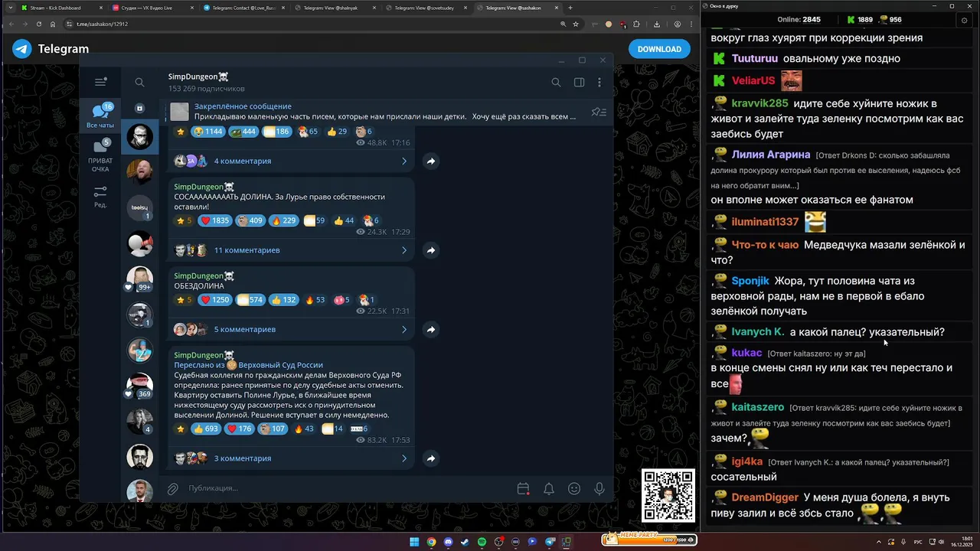Open the 'Ред.' folder editor
Image resolution: width=980 pixels, height=551 pixels.
click(x=100, y=196)
